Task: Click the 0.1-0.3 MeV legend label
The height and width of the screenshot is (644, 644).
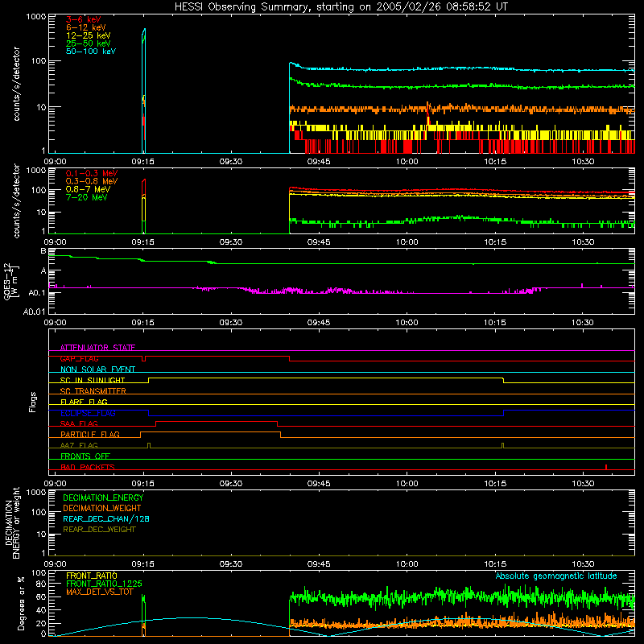Action: point(92,173)
